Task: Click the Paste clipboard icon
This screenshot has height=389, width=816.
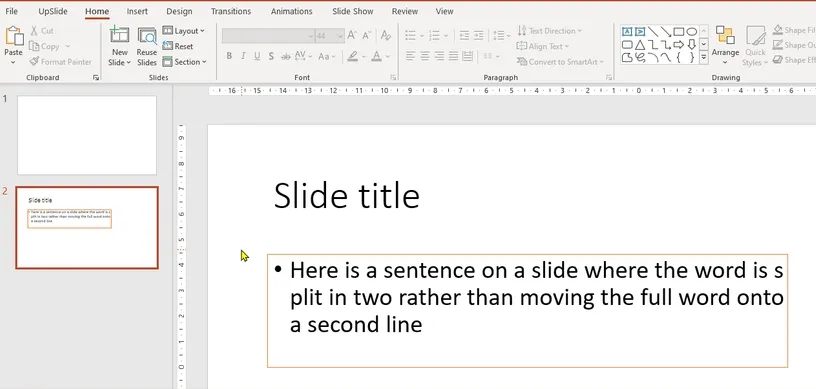Action: [x=14, y=36]
